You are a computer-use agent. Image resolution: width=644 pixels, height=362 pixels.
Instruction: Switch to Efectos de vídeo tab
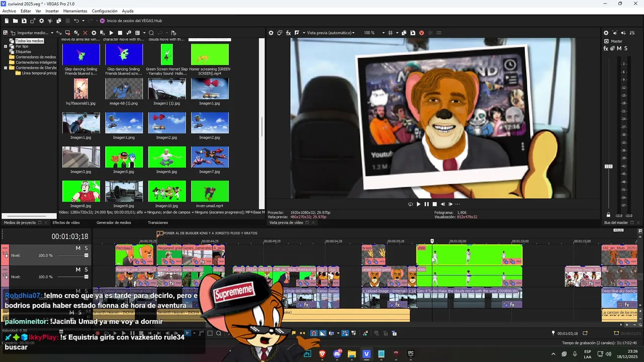[x=66, y=222]
